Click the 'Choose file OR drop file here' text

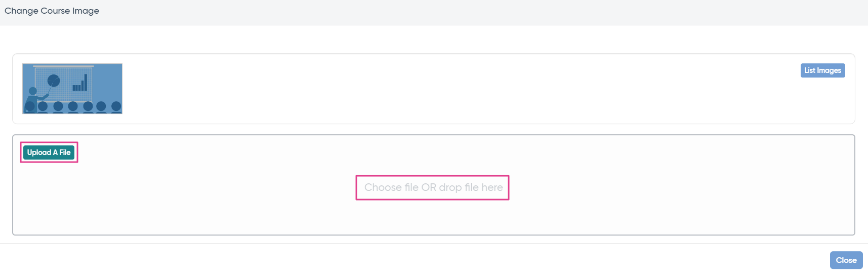pyautogui.click(x=433, y=187)
